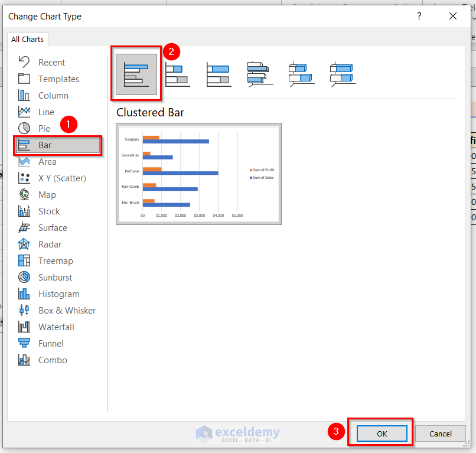Select the Clustered Bar preview thumbnail

click(x=198, y=174)
